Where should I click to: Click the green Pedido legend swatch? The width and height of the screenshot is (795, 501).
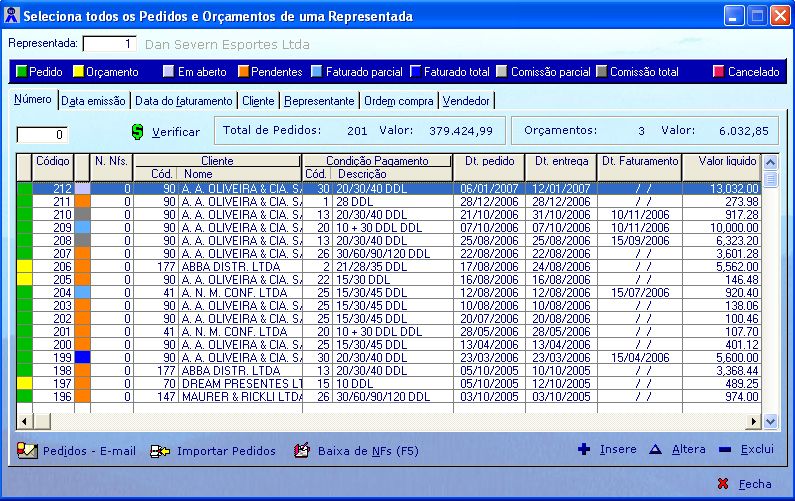[x=22, y=72]
